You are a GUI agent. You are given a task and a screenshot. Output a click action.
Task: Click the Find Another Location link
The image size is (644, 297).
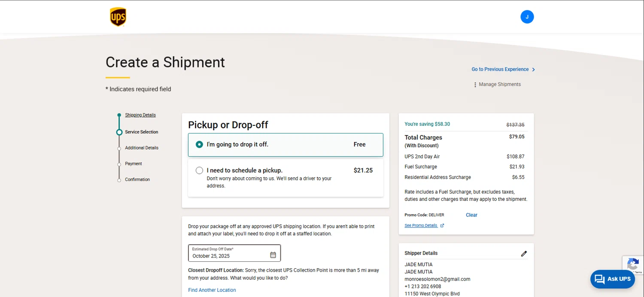[x=212, y=290]
